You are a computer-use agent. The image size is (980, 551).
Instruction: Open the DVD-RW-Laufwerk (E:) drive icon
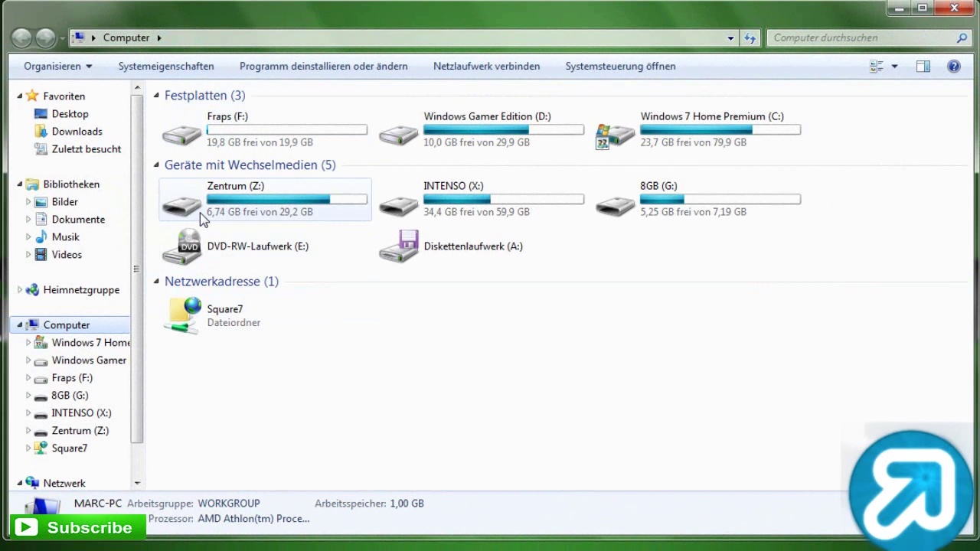tap(182, 247)
